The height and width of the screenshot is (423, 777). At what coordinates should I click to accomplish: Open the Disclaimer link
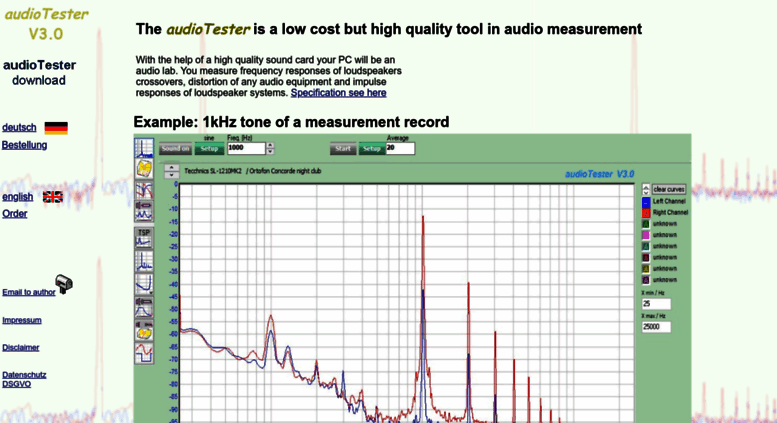point(21,348)
